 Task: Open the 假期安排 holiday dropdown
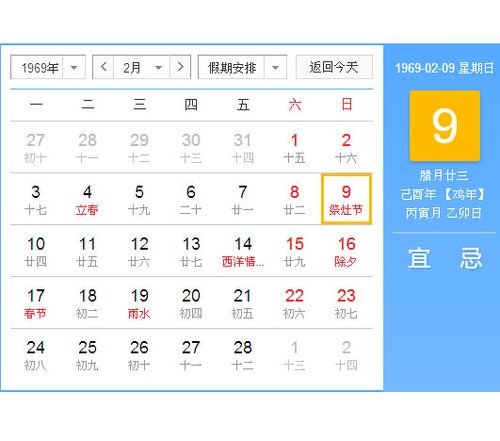(242, 67)
